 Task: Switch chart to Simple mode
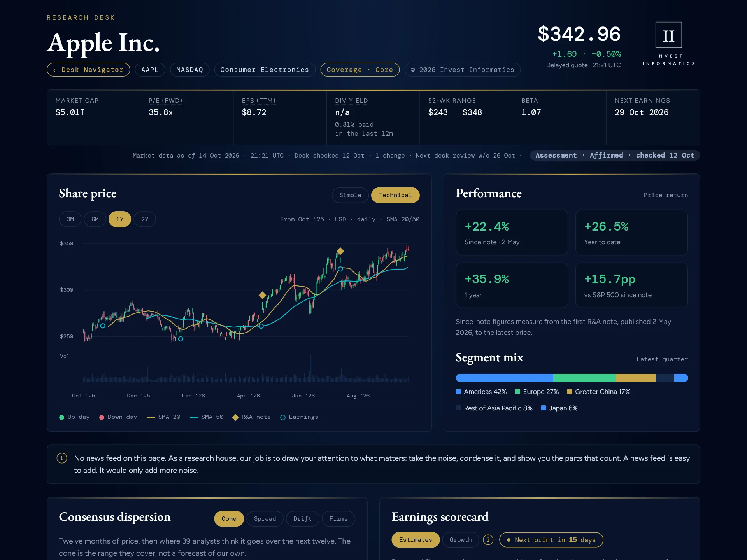coord(350,195)
